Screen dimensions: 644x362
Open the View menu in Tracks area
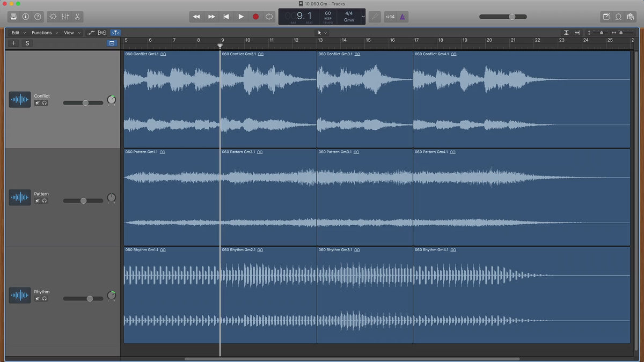[x=72, y=33]
